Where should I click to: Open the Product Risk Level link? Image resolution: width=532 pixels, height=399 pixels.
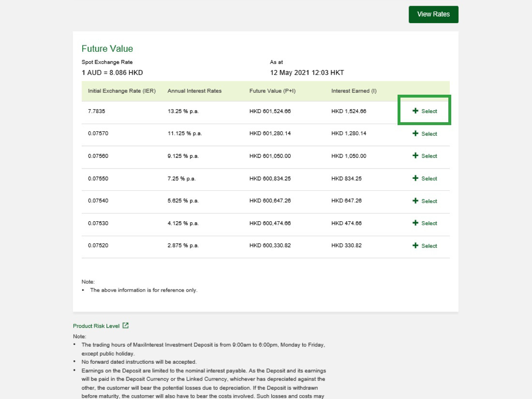click(96, 326)
